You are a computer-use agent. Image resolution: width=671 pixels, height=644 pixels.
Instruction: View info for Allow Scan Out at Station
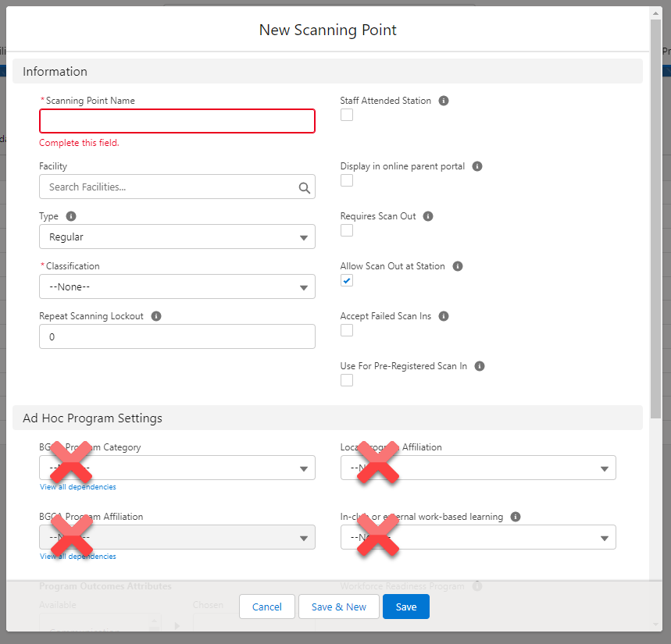click(x=457, y=266)
